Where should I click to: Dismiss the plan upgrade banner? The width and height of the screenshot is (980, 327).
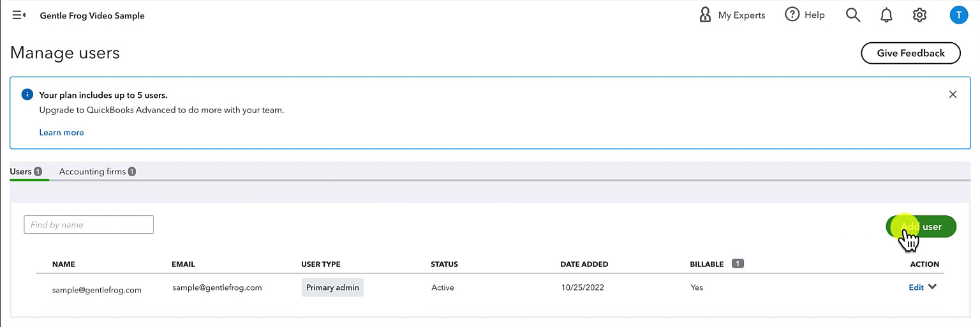pos(953,95)
